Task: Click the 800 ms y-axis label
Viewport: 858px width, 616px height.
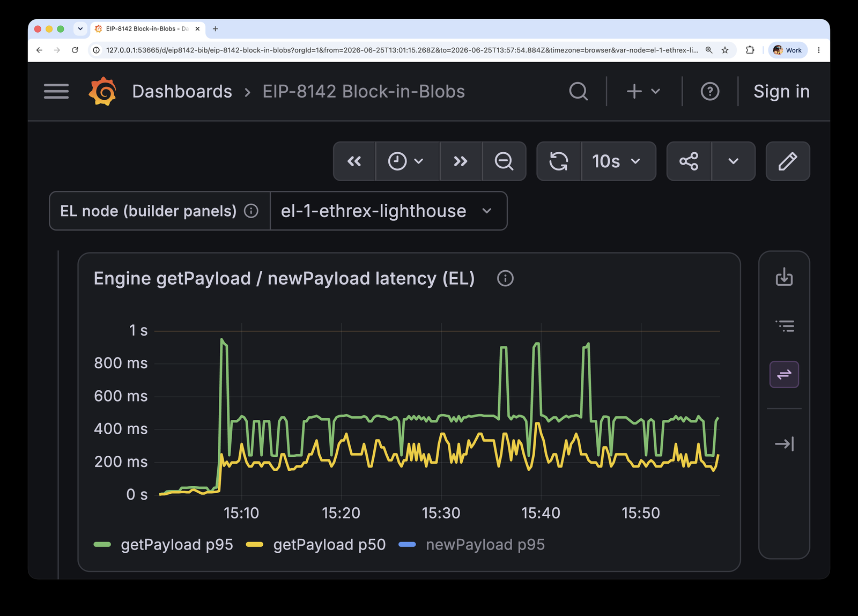Action: (121, 363)
